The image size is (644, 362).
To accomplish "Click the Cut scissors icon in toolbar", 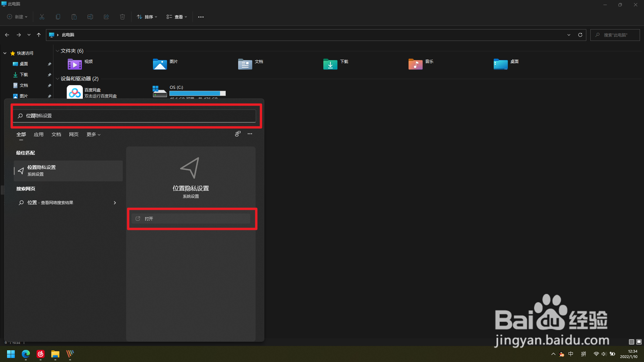I will click(42, 17).
